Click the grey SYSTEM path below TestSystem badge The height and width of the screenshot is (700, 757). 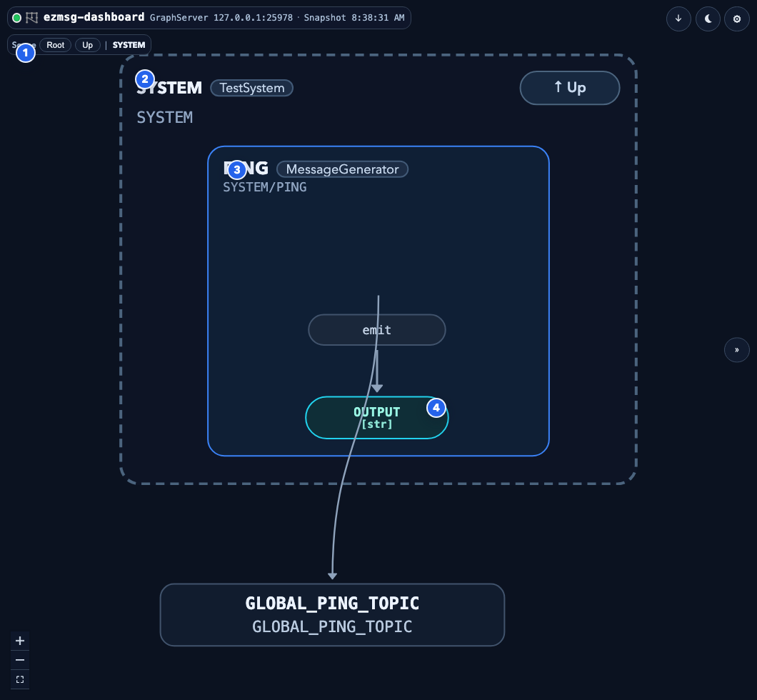(165, 117)
